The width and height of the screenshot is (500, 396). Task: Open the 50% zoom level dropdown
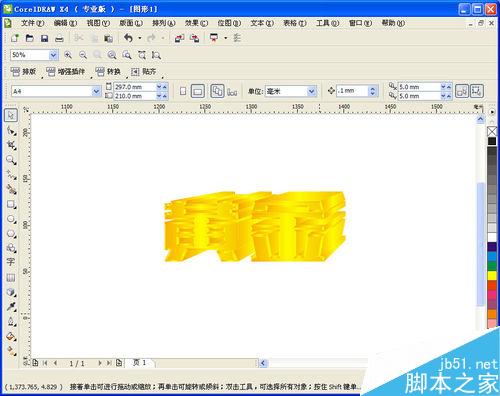(53, 55)
